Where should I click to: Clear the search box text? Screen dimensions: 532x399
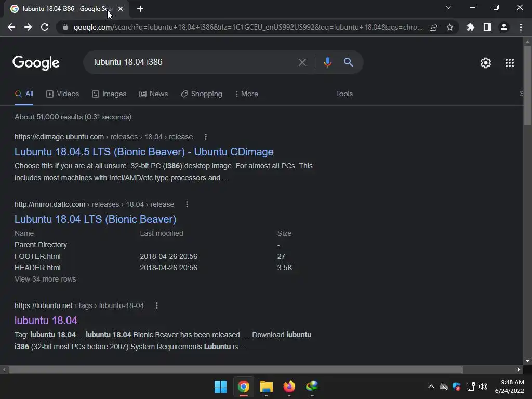pos(302,62)
